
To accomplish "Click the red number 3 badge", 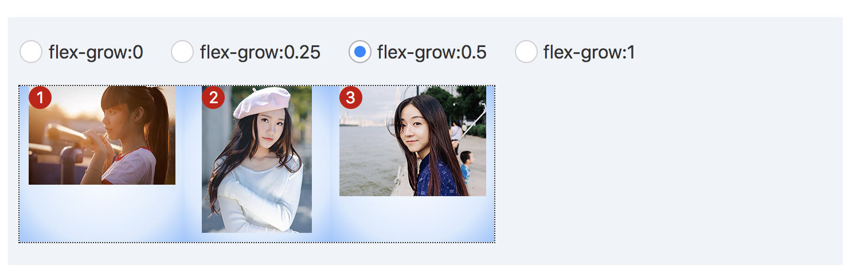I will pyautogui.click(x=351, y=97).
